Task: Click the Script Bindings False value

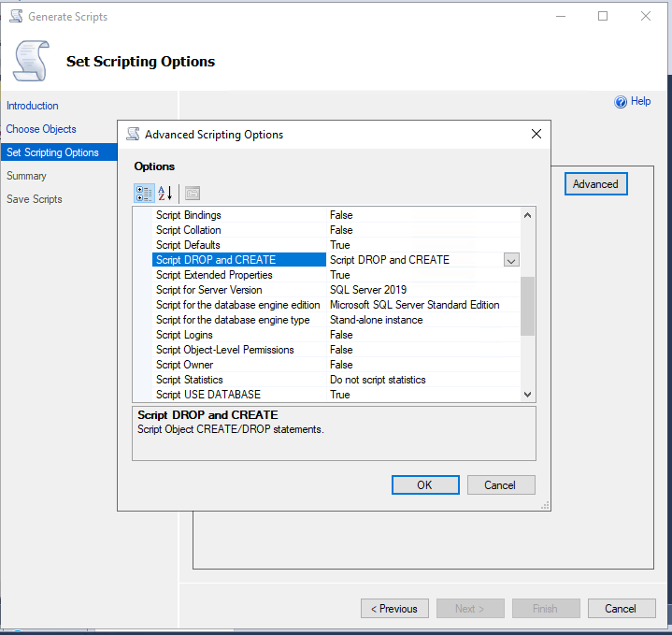Action: pos(341,215)
